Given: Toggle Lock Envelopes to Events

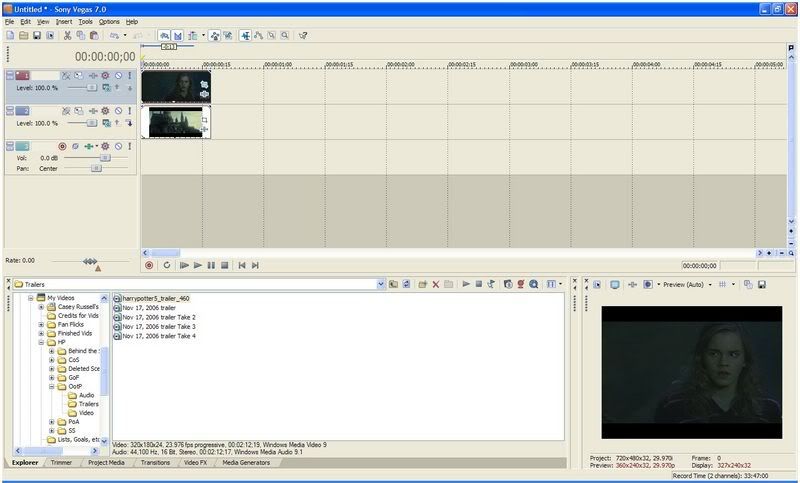Looking at the screenshot, I should (215, 35).
